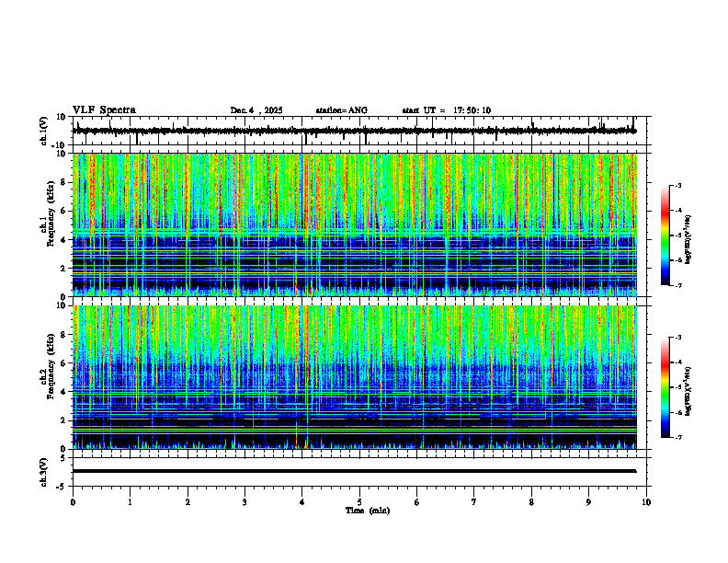This screenshot has width=728, height=563.
Task: Click the flat ch.3 voltage trace
Action: 354,471
